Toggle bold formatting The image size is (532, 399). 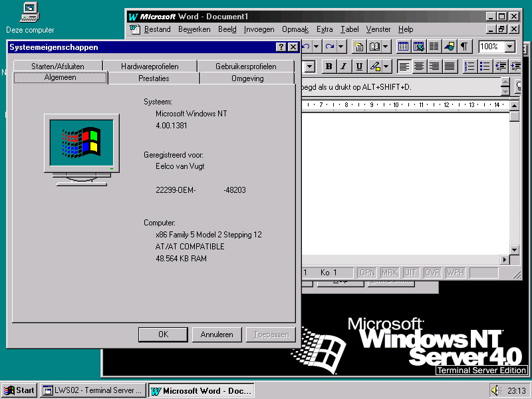click(329, 66)
